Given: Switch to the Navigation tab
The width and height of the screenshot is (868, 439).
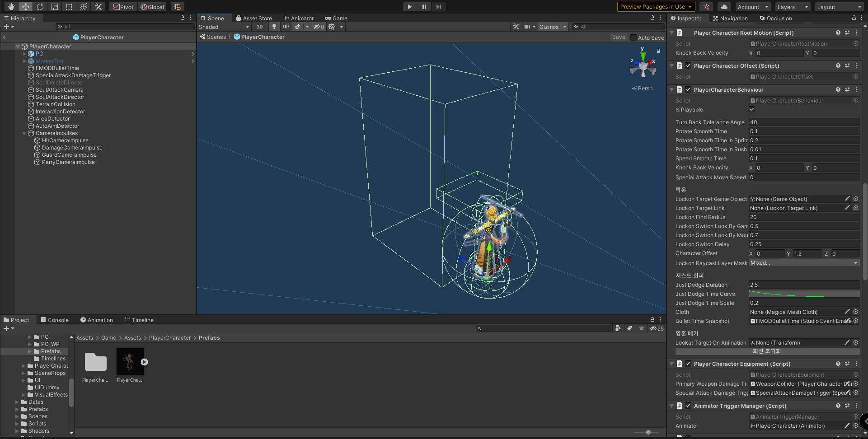Looking at the screenshot, I should [730, 19].
